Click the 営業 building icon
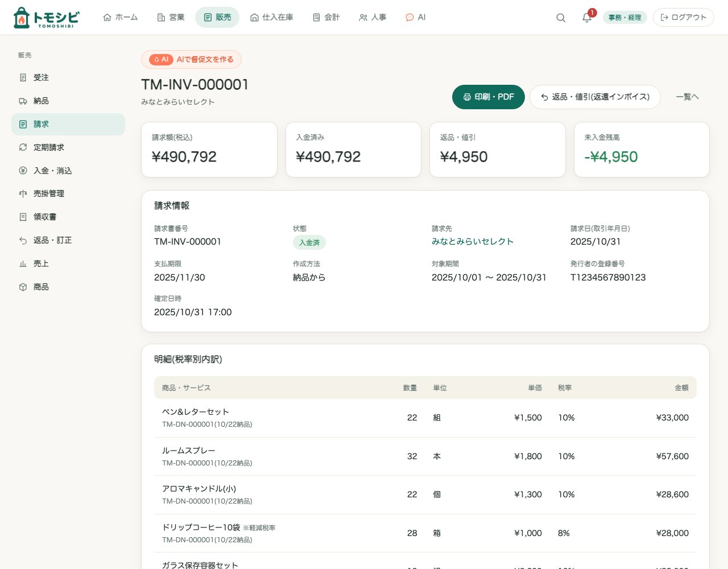 tap(161, 18)
